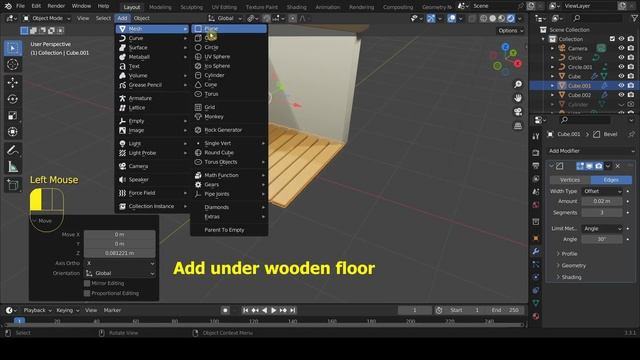Toggle Collection exclude checkbox
The height and width of the screenshot is (360, 640).
pos(612,39)
